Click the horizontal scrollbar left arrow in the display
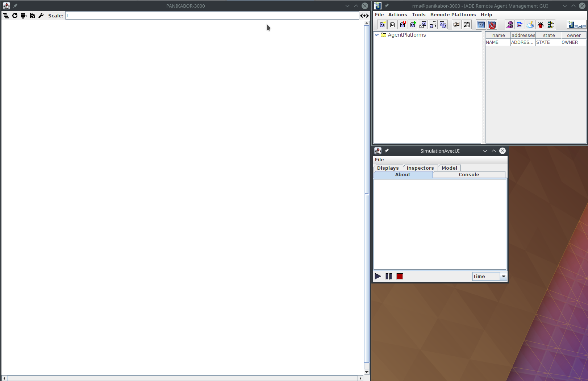588x381 pixels. click(4, 378)
